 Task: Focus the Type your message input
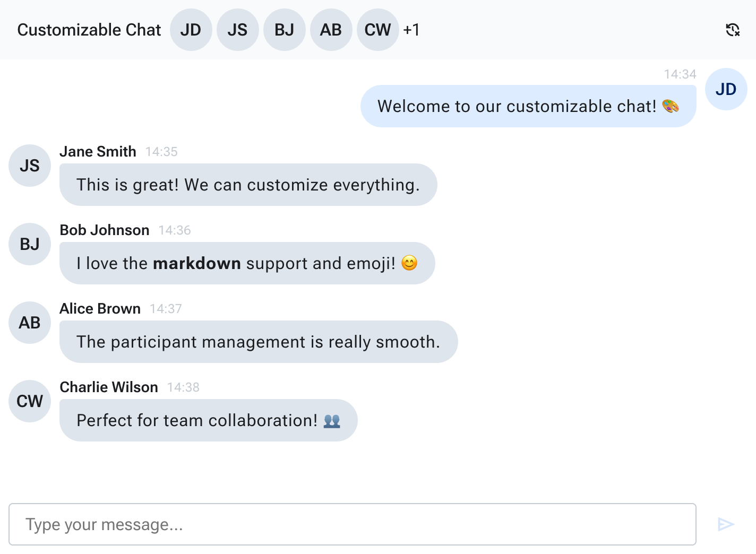tap(352, 524)
